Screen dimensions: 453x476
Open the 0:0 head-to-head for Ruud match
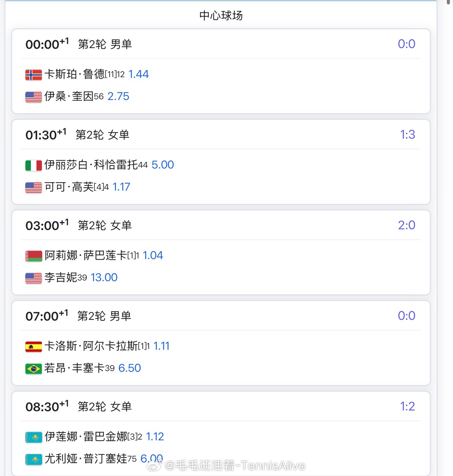click(406, 44)
